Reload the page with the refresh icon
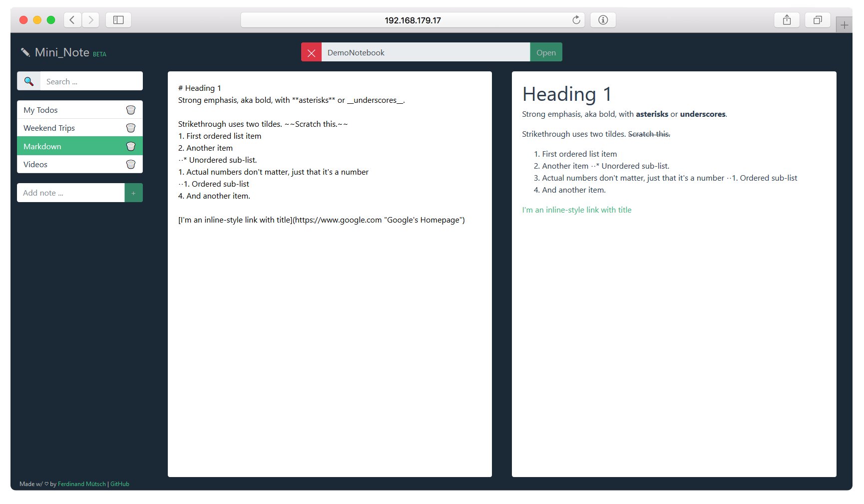The height and width of the screenshot is (504, 864). 576,20
